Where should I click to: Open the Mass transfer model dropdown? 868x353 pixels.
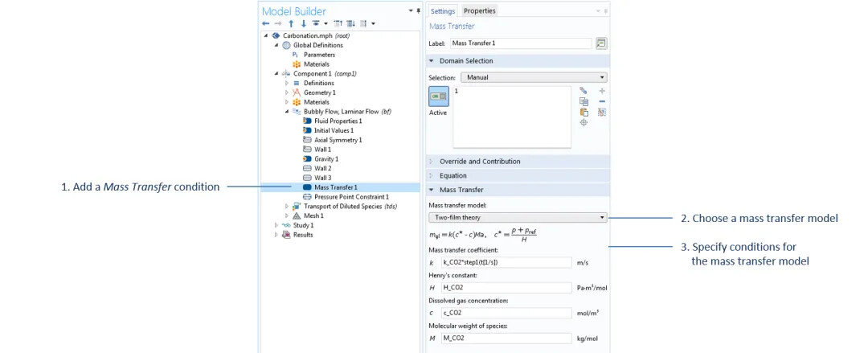coord(518,217)
